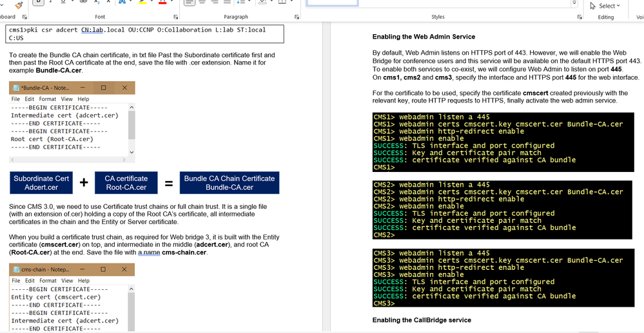
Task: Click the bold 'cmscert' word in Web Admin paragraph
Action: [536, 93]
